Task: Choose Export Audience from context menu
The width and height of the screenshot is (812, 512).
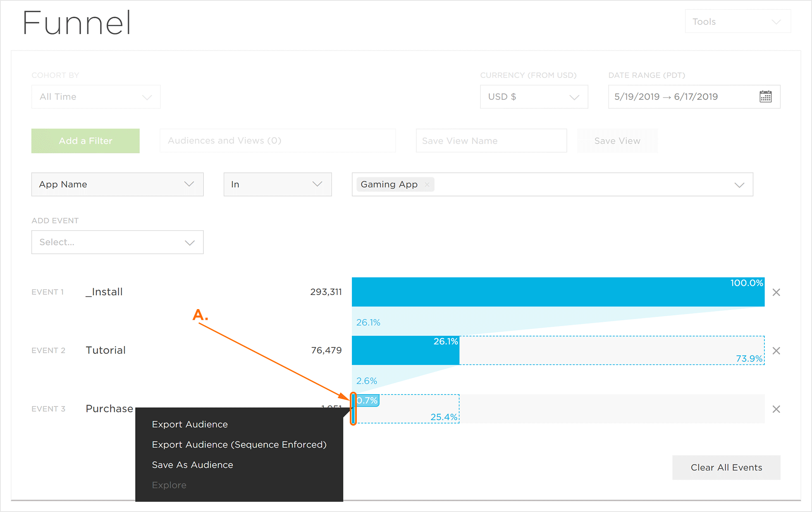Action: [190, 424]
